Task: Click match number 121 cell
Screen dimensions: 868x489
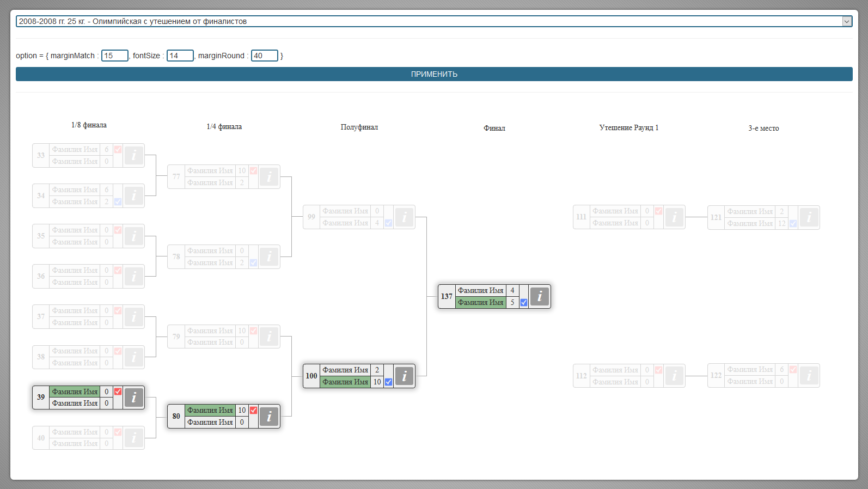Action: click(x=716, y=218)
